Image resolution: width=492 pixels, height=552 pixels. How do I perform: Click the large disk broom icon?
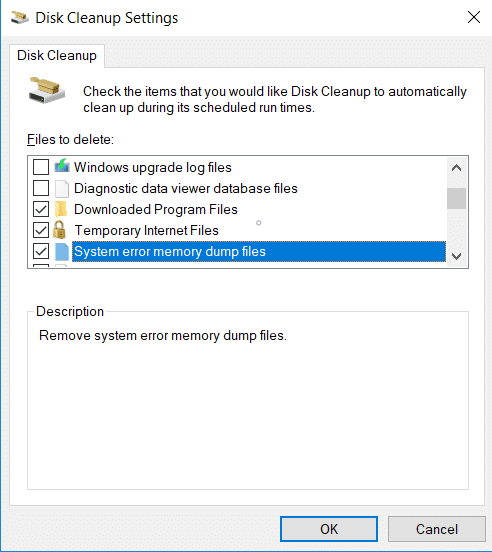(x=46, y=90)
